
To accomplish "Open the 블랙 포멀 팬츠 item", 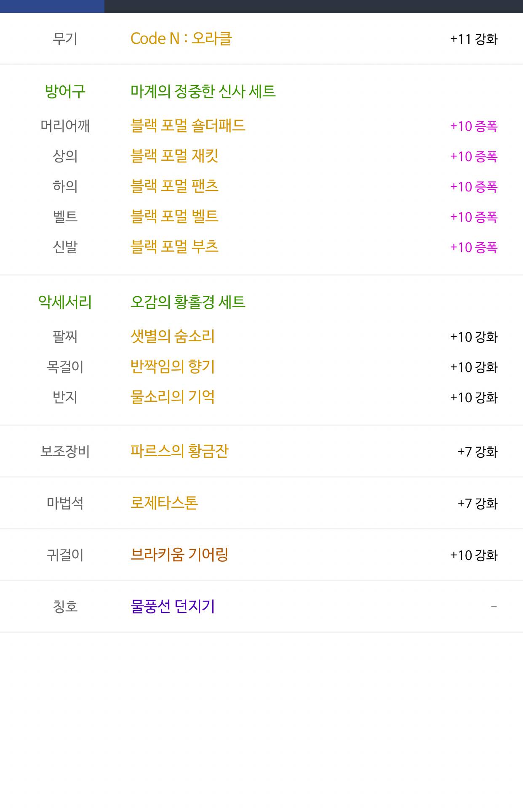I will 174,186.
